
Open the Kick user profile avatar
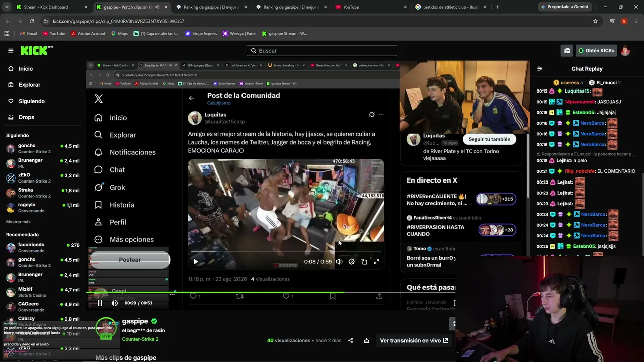pyautogui.click(x=625, y=51)
